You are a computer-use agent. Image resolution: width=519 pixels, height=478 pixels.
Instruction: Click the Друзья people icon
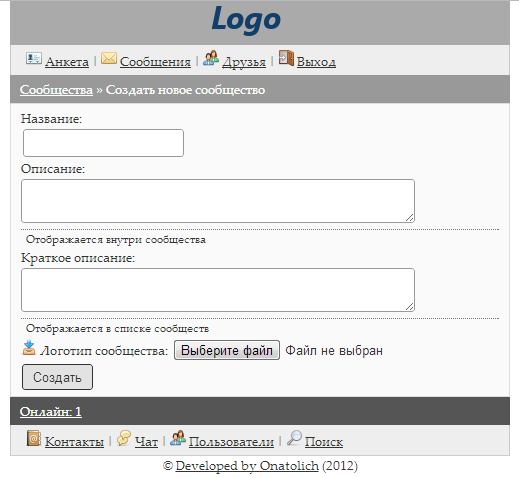[x=211, y=58]
